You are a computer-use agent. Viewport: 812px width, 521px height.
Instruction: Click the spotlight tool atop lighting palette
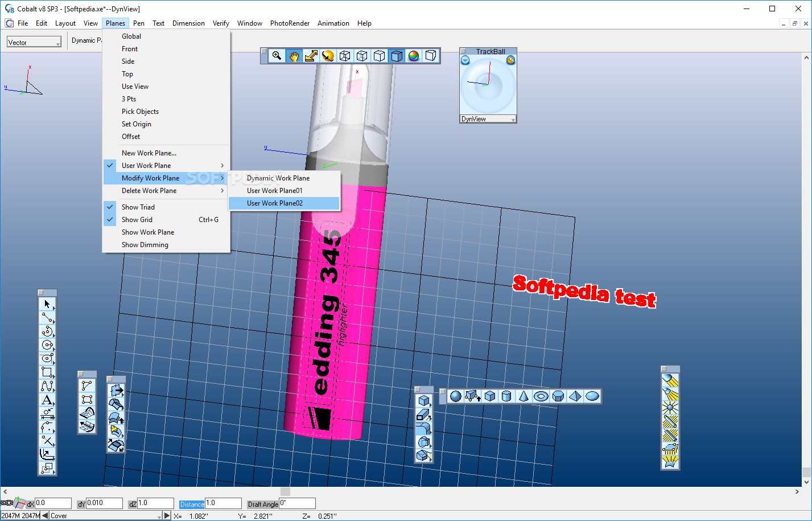670,380
